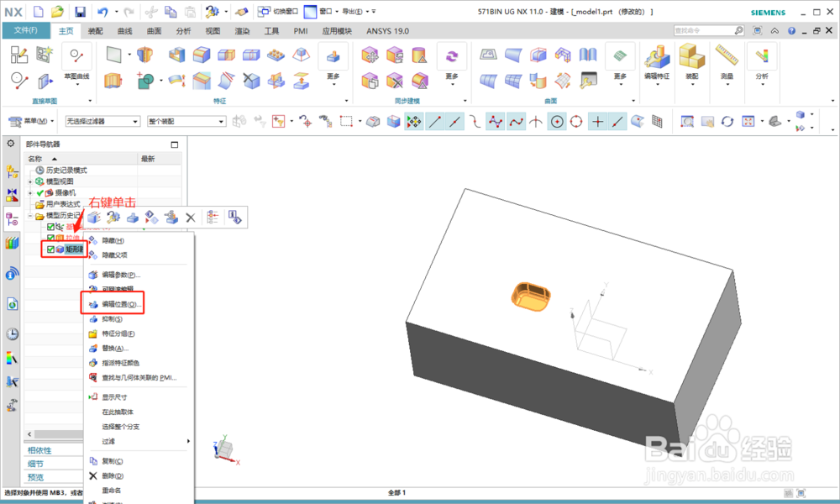Open the 无选择过滤器 selection filter dropdown
Viewport: 840px width, 504px height.
pyautogui.click(x=102, y=122)
